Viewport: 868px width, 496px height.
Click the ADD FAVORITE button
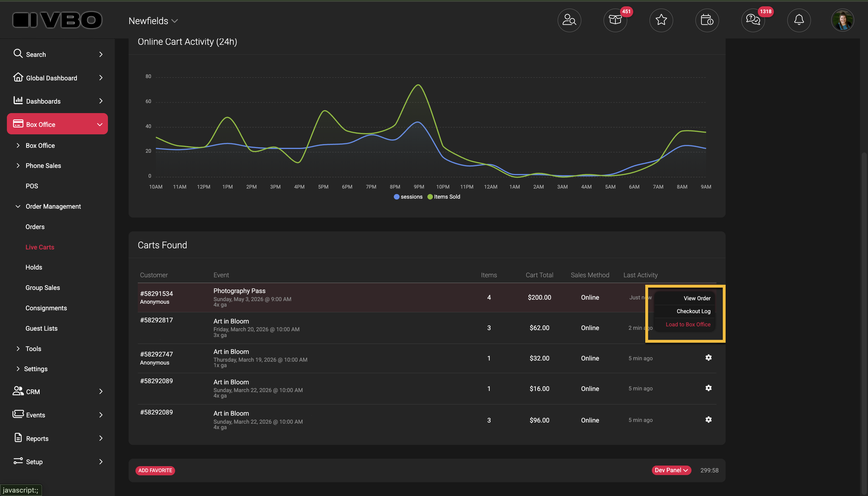click(155, 471)
